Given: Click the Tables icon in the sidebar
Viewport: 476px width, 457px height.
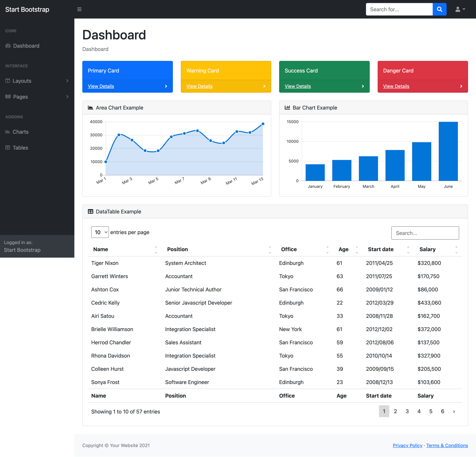Looking at the screenshot, I should click(x=8, y=148).
